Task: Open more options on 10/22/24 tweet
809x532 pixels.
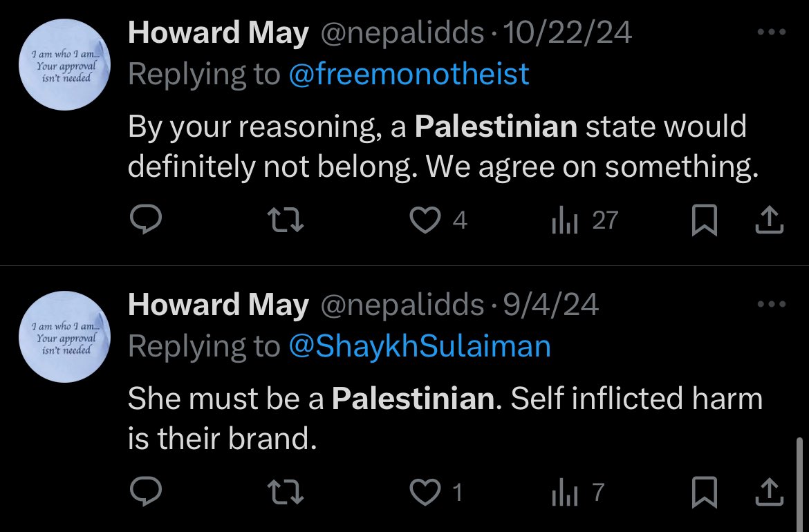Action: (x=772, y=32)
